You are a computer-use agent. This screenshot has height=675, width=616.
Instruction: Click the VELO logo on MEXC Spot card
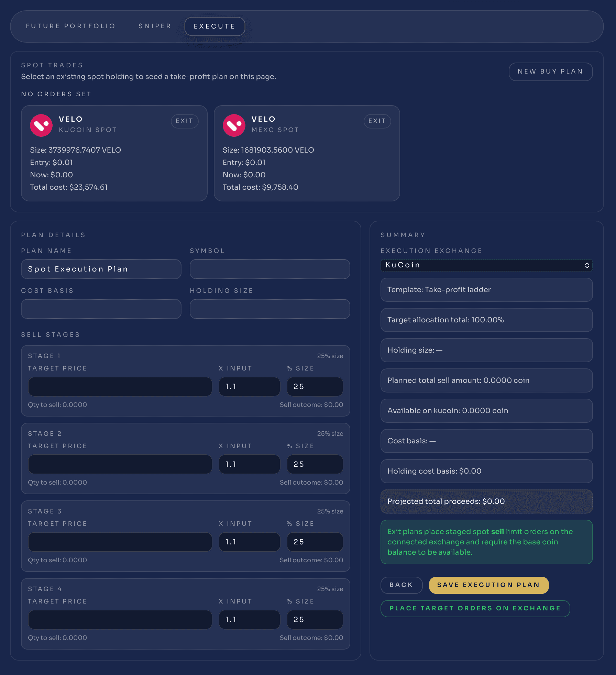(x=234, y=125)
